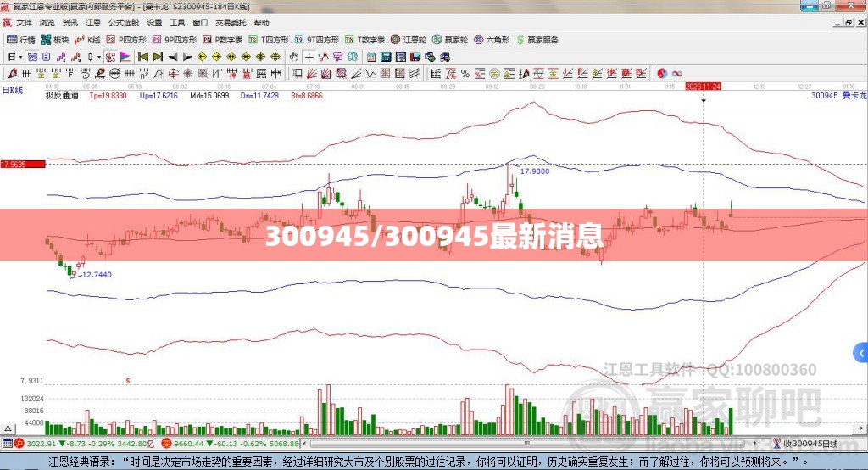This screenshot has height=470, width=868.
Task: Open the 赢家轮 wheel tool
Action: [x=450, y=39]
